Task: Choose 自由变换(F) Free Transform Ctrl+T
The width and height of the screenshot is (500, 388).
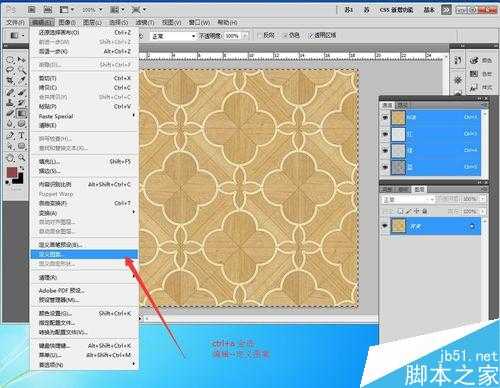Action: click(85, 203)
